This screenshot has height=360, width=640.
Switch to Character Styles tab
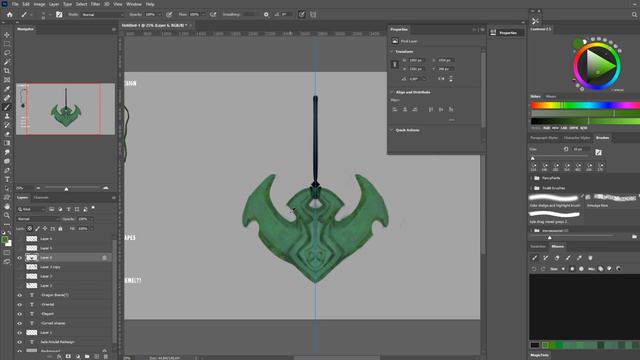(577, 138)
